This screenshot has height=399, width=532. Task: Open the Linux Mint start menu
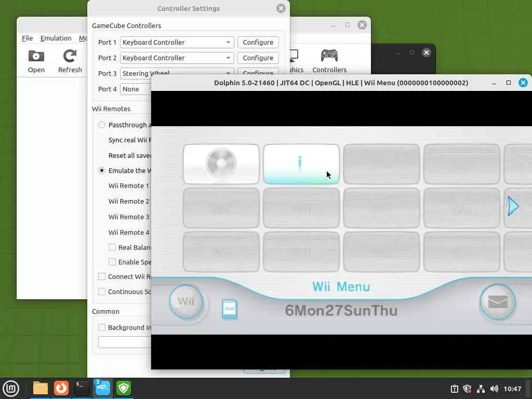click(x=11, y=389)
